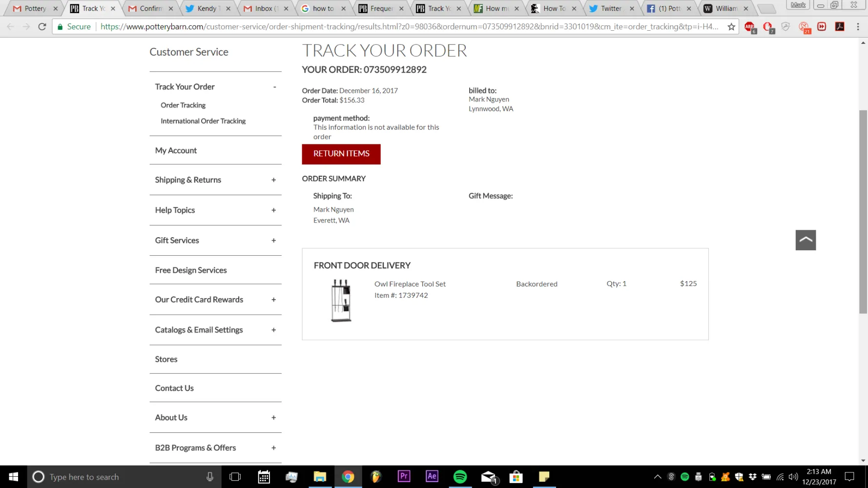Expand Catalogs & Email Settings section
Screen dimensions: 868x488
[273, 330]
